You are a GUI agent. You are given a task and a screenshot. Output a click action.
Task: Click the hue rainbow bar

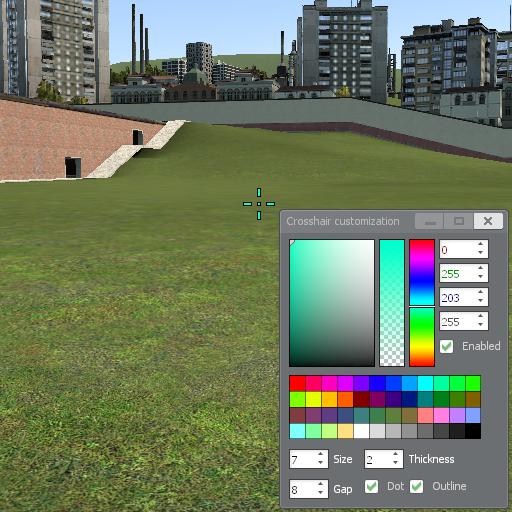click(422, 303)
